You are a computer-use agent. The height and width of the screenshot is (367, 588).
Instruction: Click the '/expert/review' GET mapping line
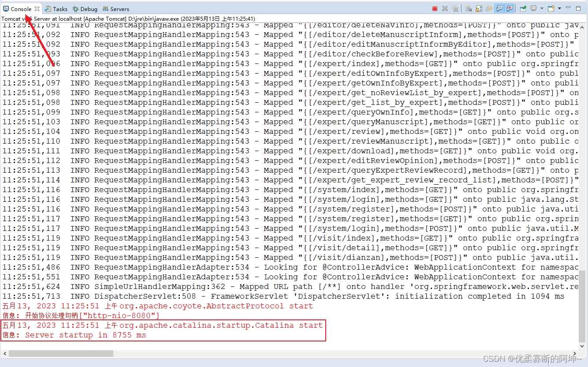pyautogui.click(x=290, y=131)
